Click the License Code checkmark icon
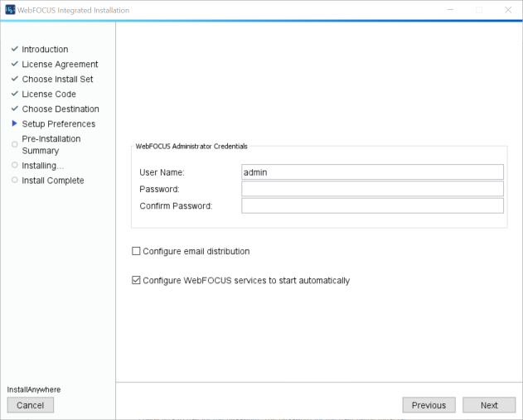523x420 pixels. pos(14,94)
